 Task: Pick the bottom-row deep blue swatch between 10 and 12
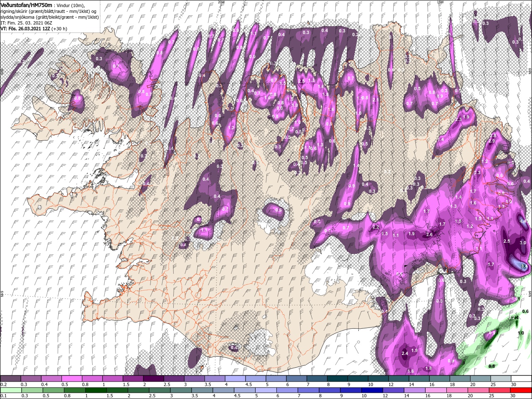pos(372,390)
